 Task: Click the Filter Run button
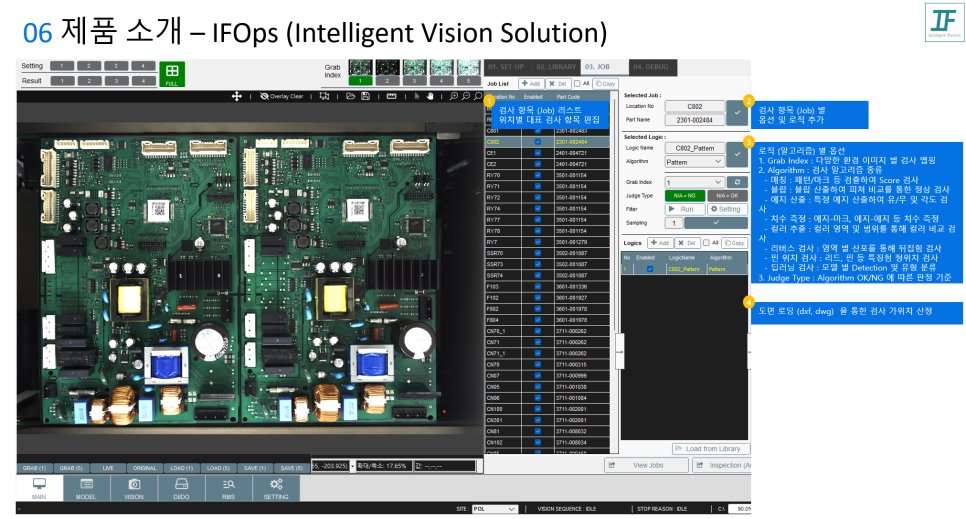[684, 209]
